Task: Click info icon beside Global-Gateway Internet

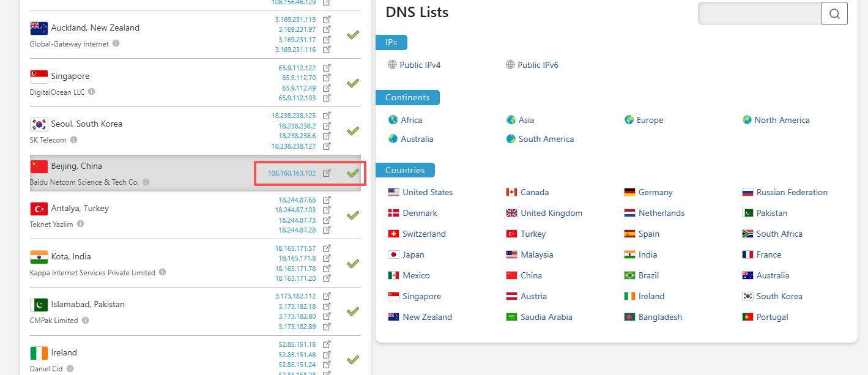Action: point(116,43)
